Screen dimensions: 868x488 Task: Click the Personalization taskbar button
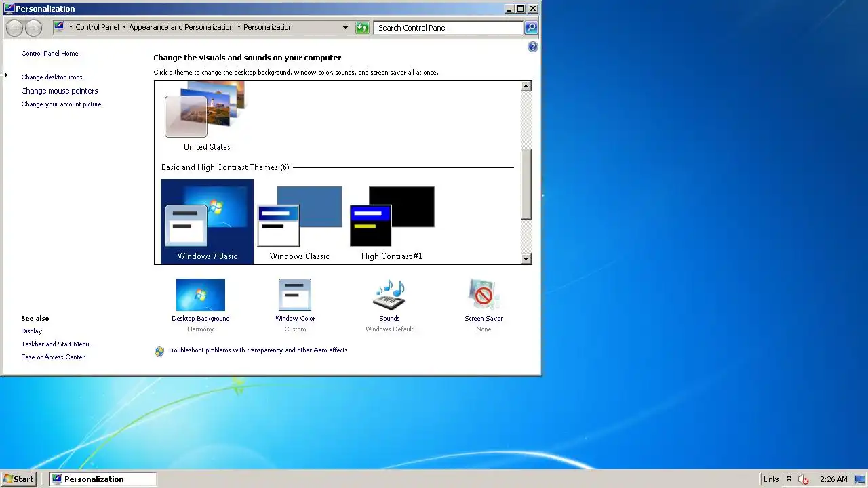(103, 479)
